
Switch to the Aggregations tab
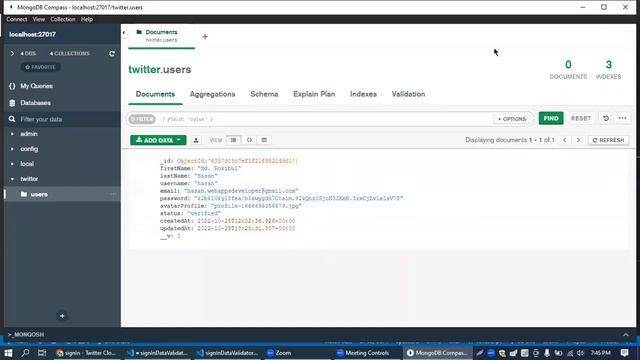point(212,94)
